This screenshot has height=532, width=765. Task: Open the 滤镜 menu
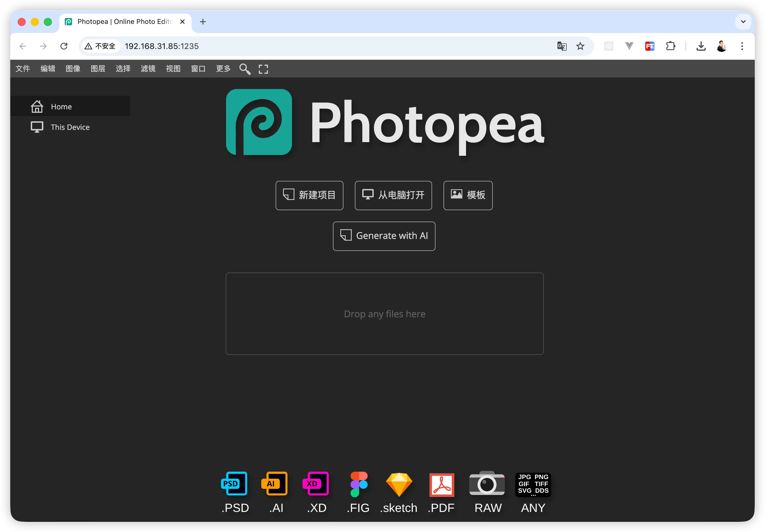(x=148, y=69)
